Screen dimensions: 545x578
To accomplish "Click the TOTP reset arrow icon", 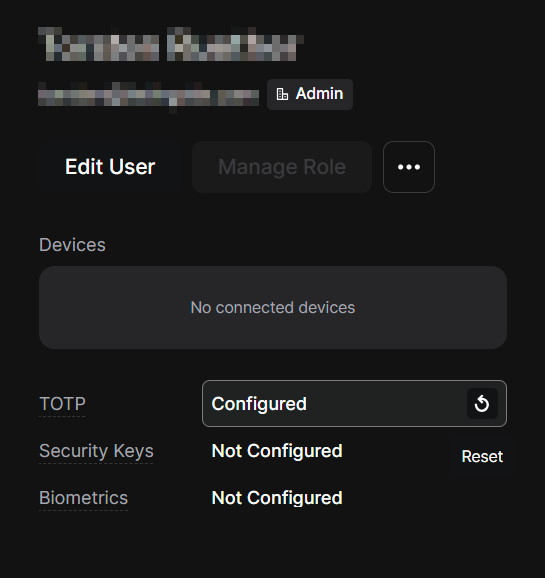I will (482, 403).
